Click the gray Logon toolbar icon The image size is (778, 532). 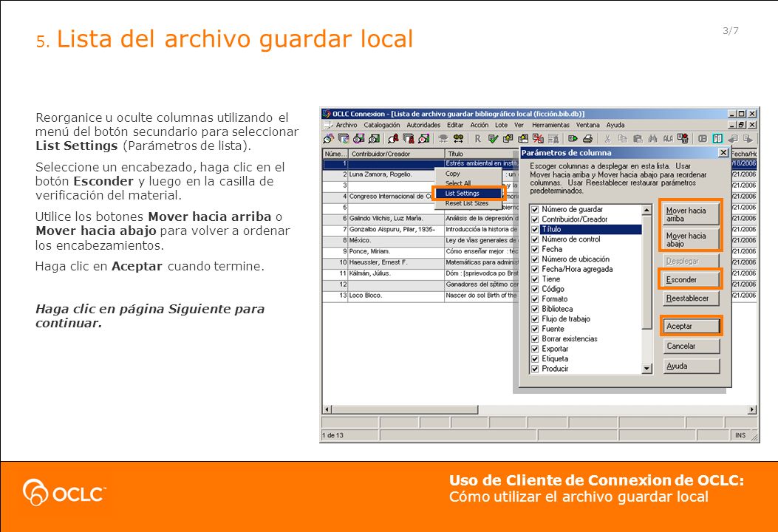443,138
